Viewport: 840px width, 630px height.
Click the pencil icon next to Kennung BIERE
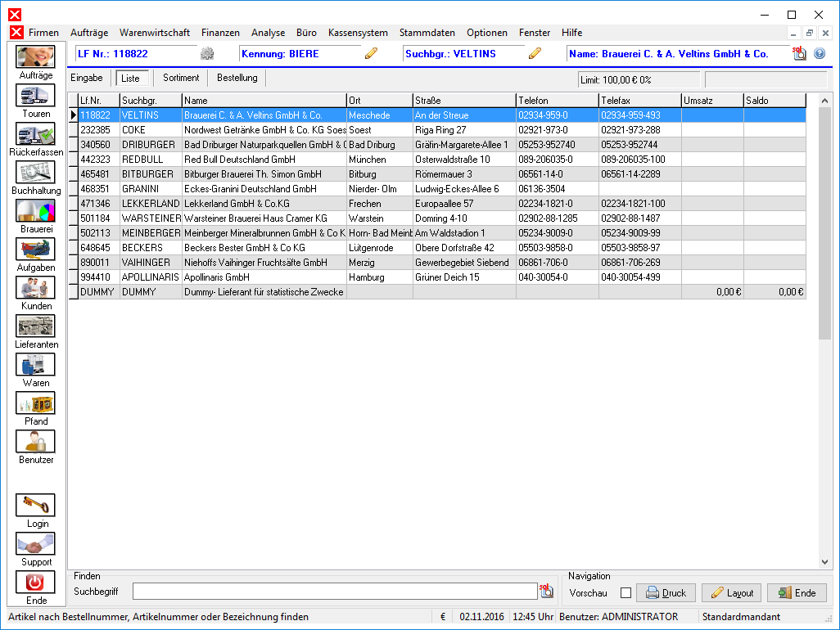[371, 53]
